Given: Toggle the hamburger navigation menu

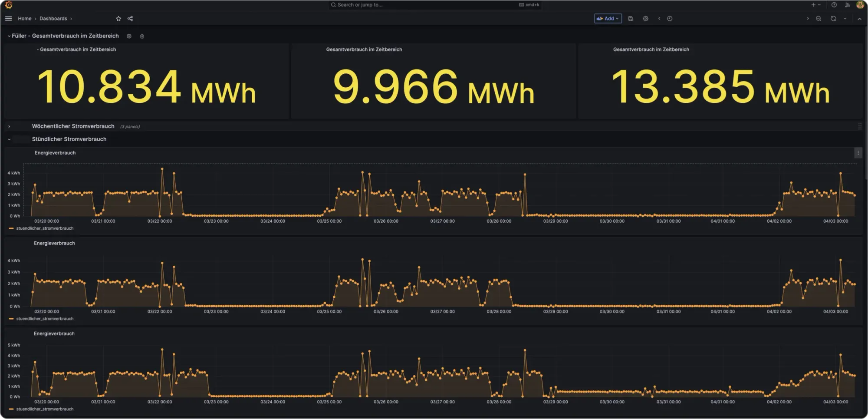Looking at the screenshot, I should tap(9, 19).
